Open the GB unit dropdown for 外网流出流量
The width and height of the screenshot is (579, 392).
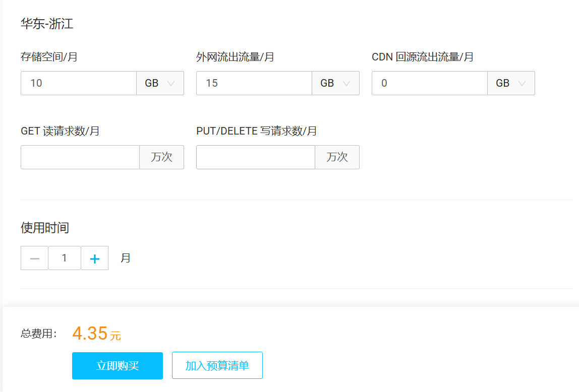pyautogui.click(x=336, y=83)
